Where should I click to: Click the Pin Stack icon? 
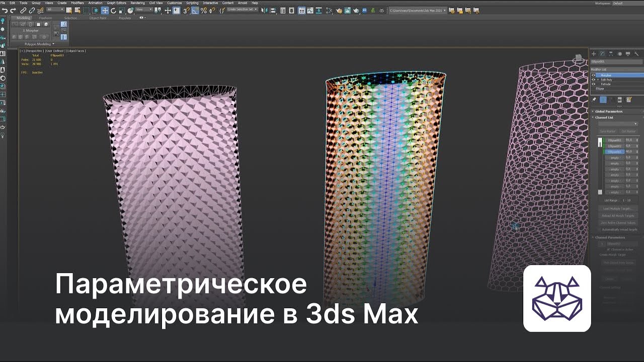pyautogui.click(x=594, y=100)
